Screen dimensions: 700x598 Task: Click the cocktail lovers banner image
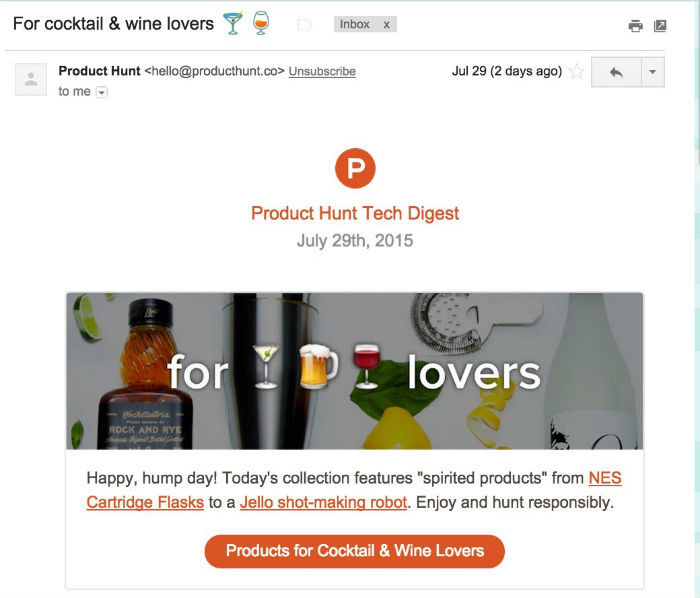pos(354,371)
